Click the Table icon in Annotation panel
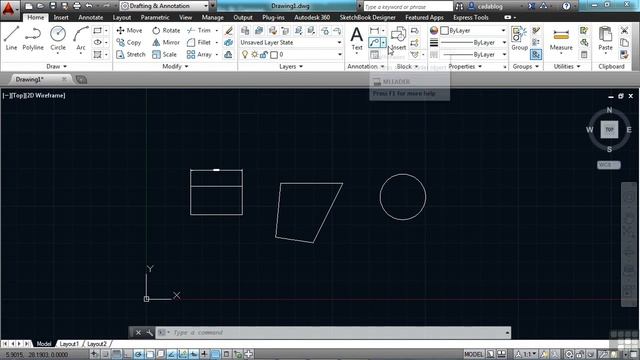The width and height of the screenshot is (640, 360). click(x=374, y=54)
